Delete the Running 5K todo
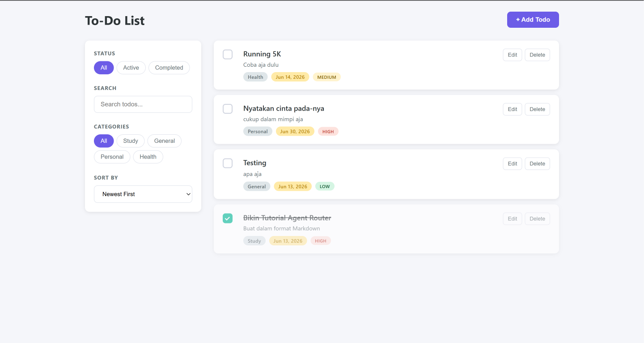This screenshot has height=343, width=644. pyautogui.click(x=538, y=55)
